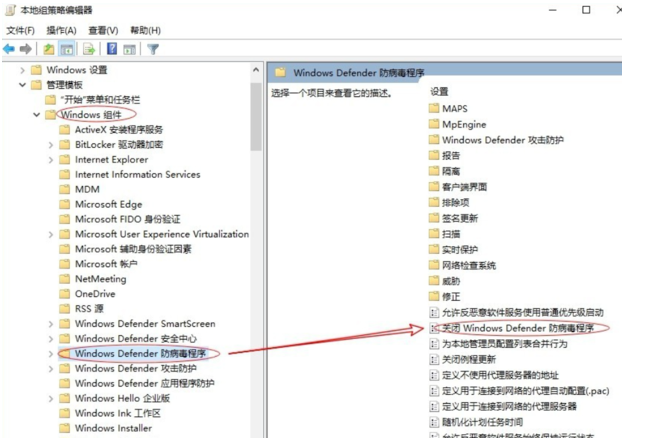This screenshot has height=442, width=661.
Task: Click the Filter funnel toolbar icon
Action: click(x=153, y=48)
